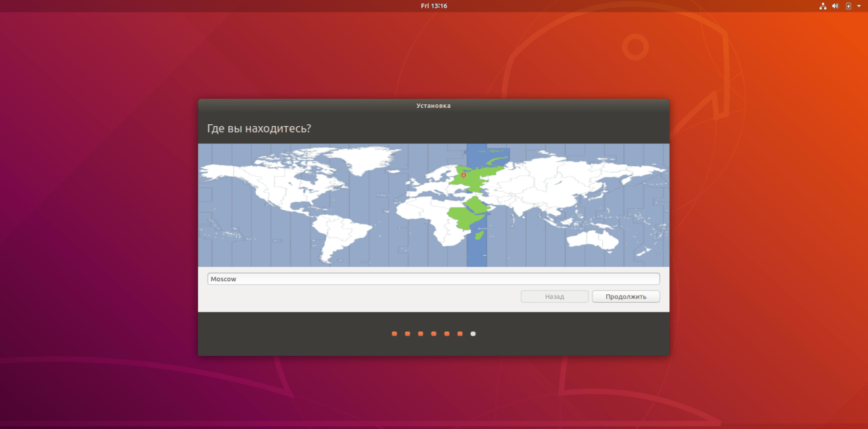Click the network status icon in the top bar
Screen dimensions: 868x429
click(x=823, y=6)
